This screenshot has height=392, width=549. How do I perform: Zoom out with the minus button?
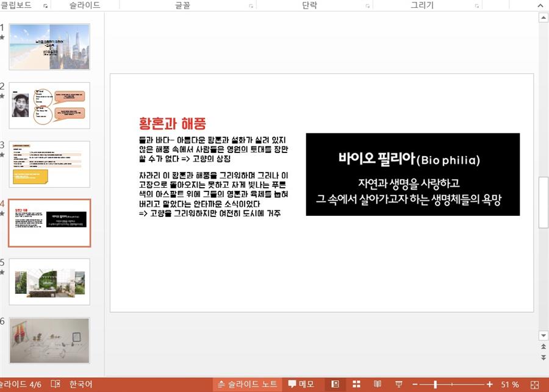pos(415,385)
